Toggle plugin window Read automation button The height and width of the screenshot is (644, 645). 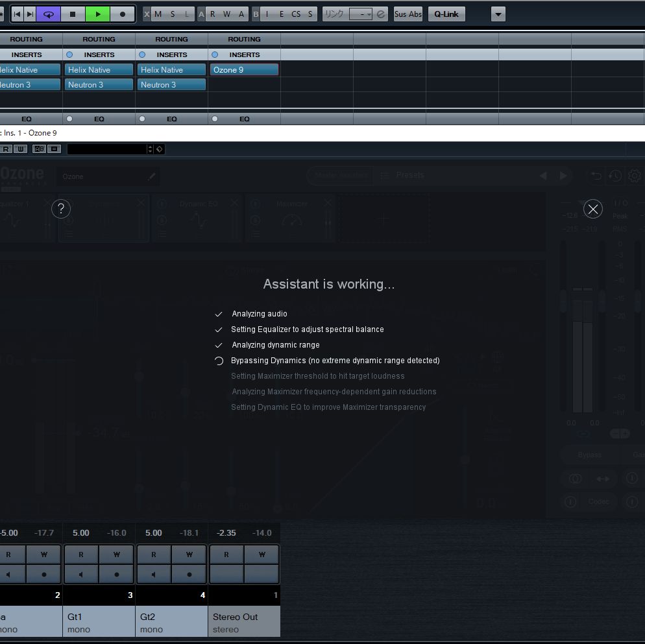click(x=6, y=149)
